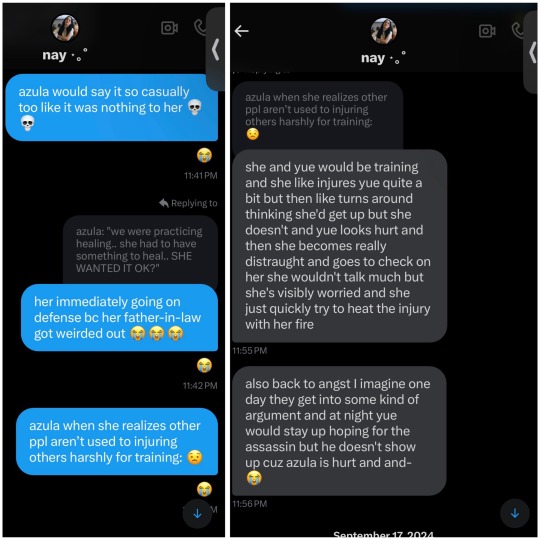540x540 pixels.
Task: Start video call in left chat
Action: pyautogui.click(x=169, y=28)
